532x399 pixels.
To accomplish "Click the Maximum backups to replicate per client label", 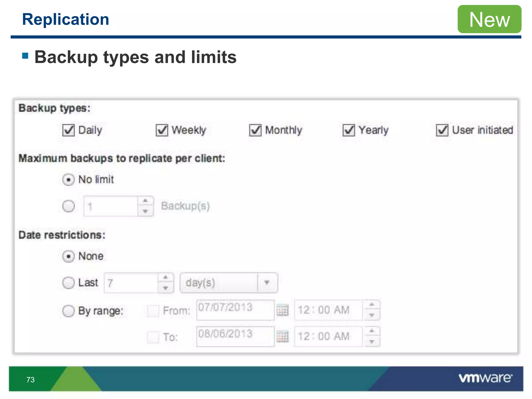I will pos(122,158).
